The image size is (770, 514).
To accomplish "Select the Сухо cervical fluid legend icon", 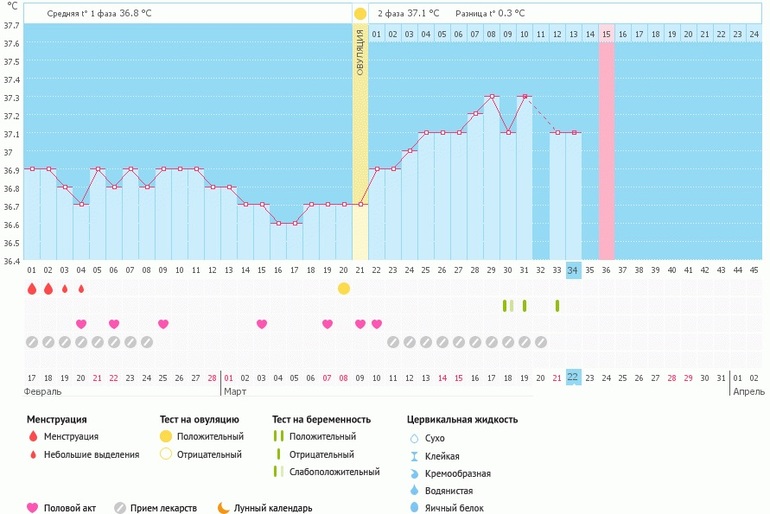I will [415, 438].
